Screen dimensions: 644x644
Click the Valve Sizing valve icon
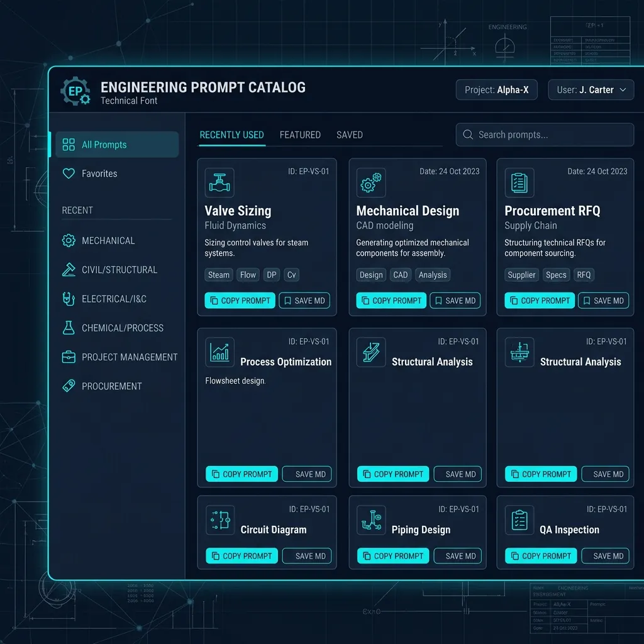(x=219, y=182)
